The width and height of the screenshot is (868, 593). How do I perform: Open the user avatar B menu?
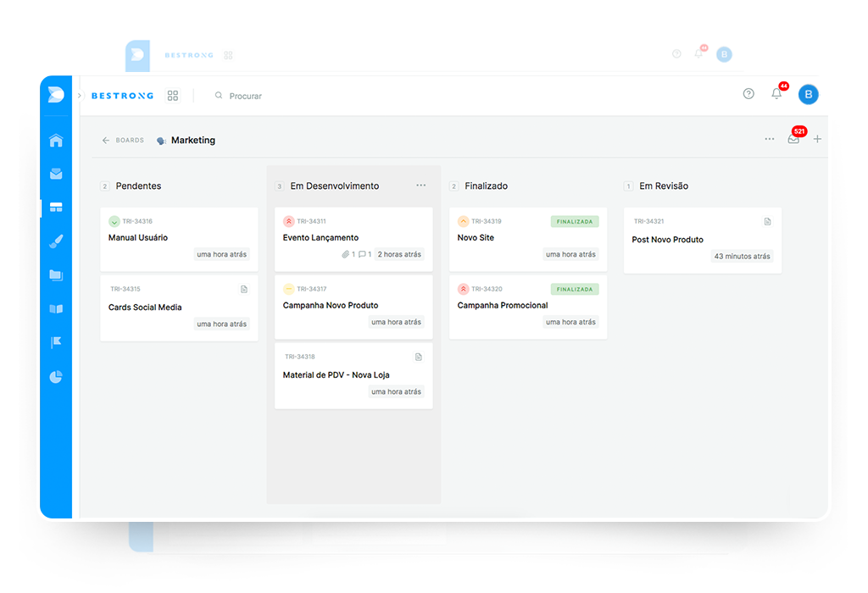[x=808, y=95]
